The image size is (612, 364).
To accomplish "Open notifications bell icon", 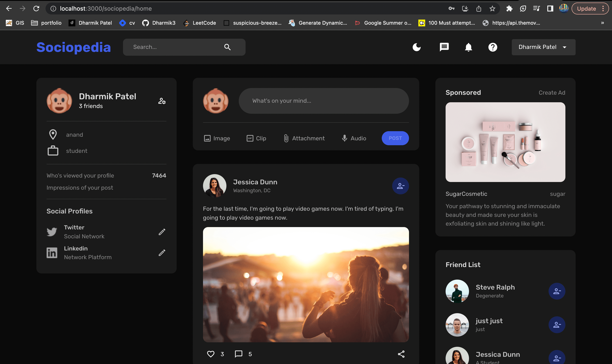I will [468, 47].
